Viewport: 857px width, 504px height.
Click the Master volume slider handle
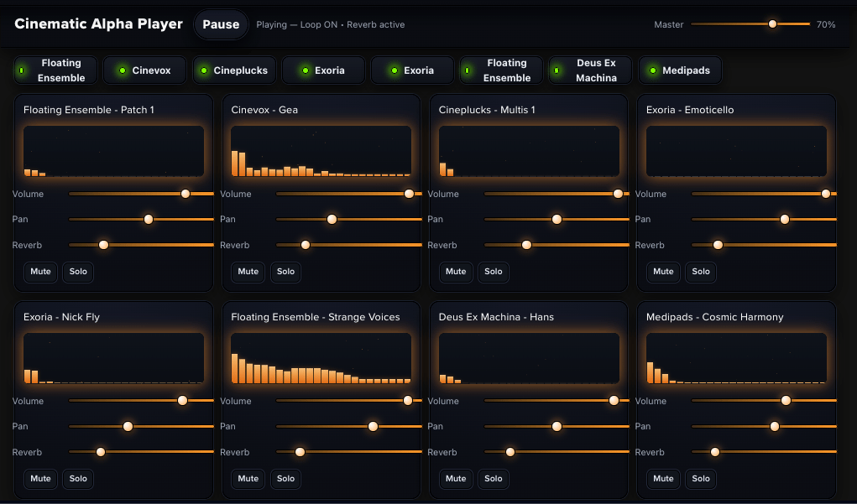(772, 24)
